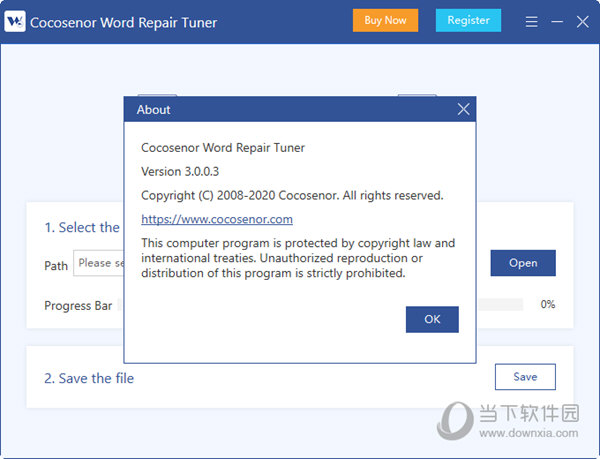Close the main application window
600x459 pixels.
tap(583, 22)
